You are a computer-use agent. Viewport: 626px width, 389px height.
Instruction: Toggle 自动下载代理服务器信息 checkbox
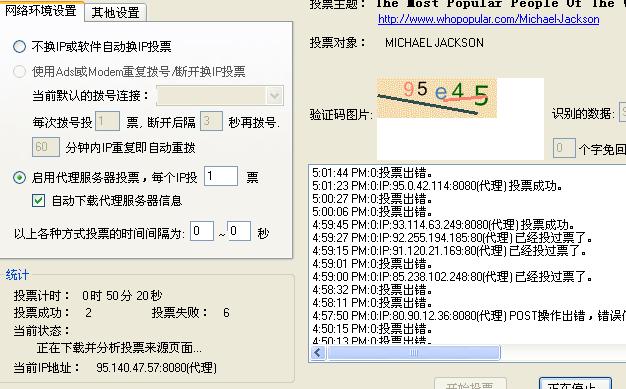click(38, 200)
